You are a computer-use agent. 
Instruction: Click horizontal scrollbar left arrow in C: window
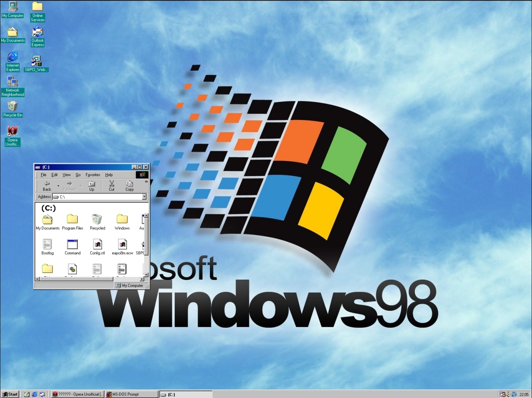tap(37, 279)
